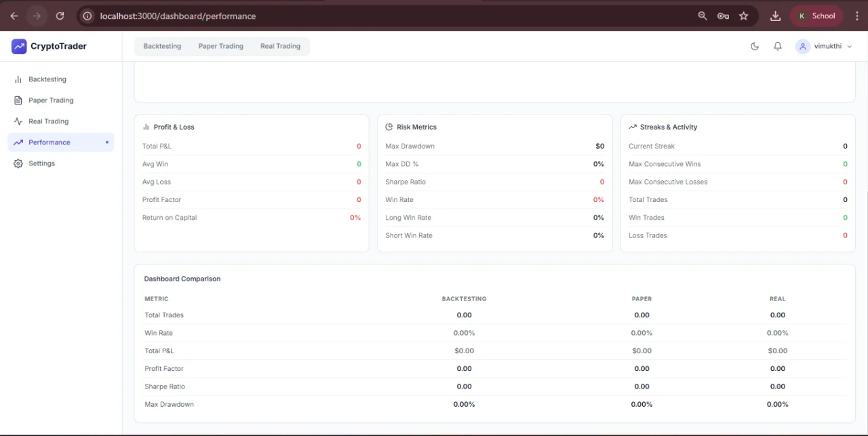
Task: Open Settings in the sidebar
Action: pyautogui.click(x=60, y=163)
